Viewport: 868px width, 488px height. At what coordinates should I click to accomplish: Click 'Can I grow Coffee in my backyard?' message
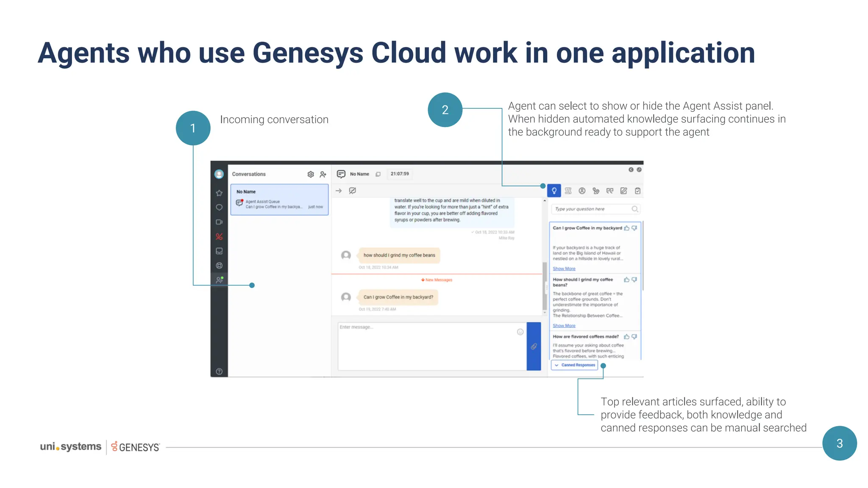(x=398, y=297)
